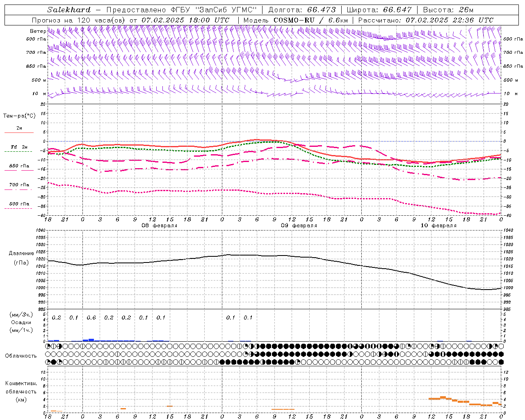
Task: Select the 'Долгота: 66.473' longitude value
Action: (x=302, y=10)
